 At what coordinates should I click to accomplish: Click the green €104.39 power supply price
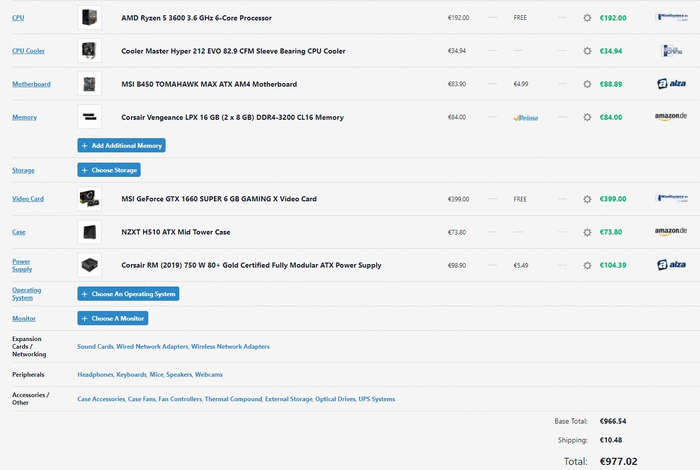point(613,265)
